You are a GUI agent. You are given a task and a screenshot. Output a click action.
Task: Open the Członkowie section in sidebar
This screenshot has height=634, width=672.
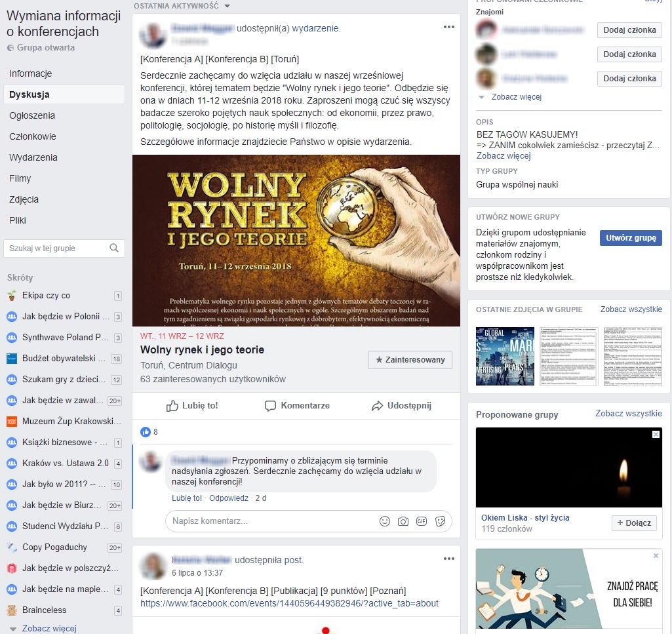(x=33, y=136)
